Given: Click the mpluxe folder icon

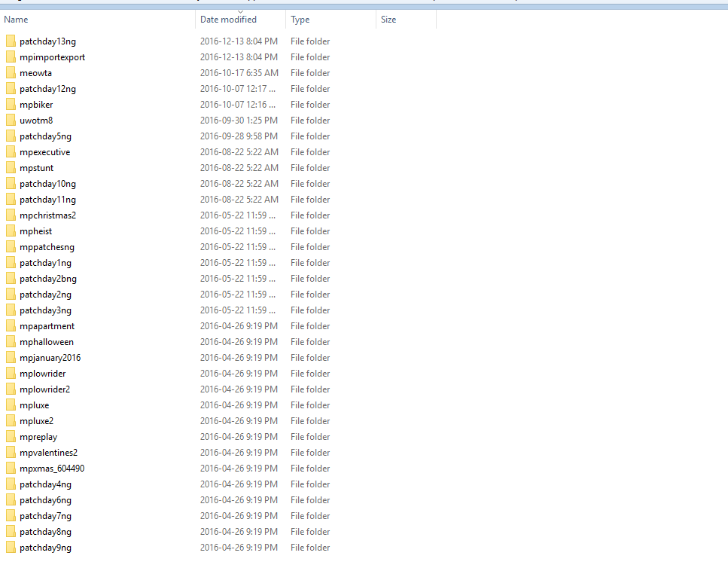Looking at the screenshot, I should (11, 405).
